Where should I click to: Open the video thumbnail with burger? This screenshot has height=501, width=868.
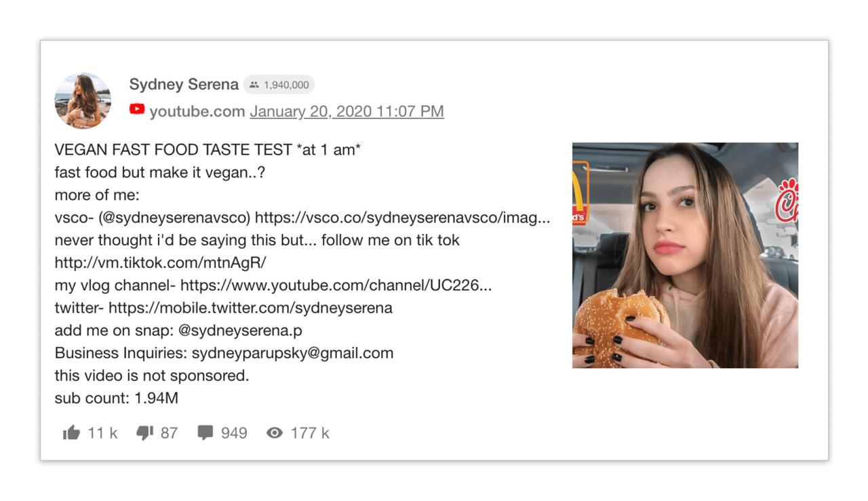click(685, 256)
